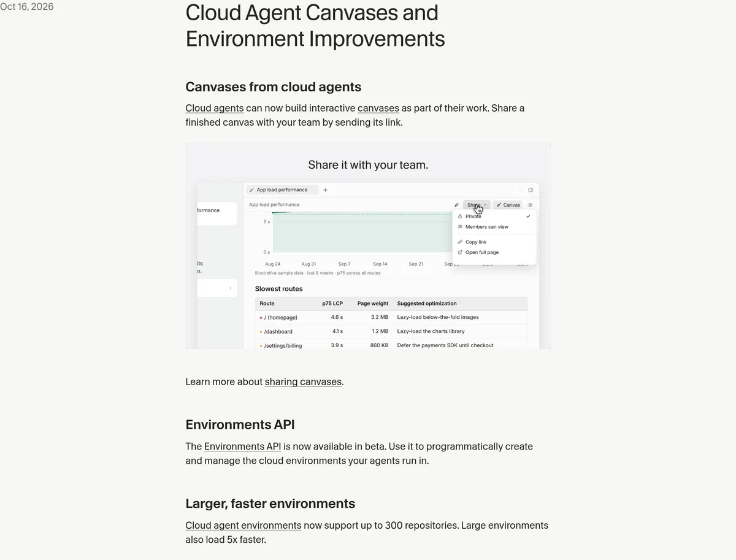Click the chain link icon beside Copy link

click(x=460, y=242)
